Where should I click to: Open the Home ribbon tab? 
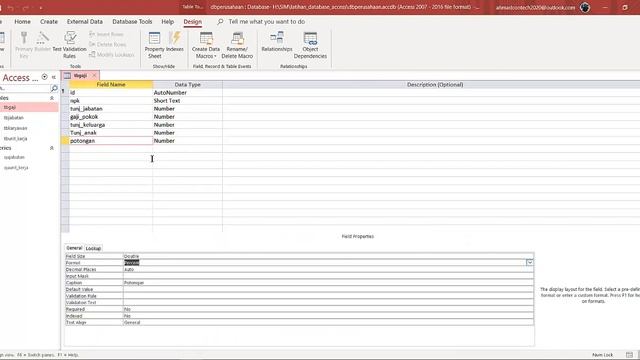click(22, 22)
